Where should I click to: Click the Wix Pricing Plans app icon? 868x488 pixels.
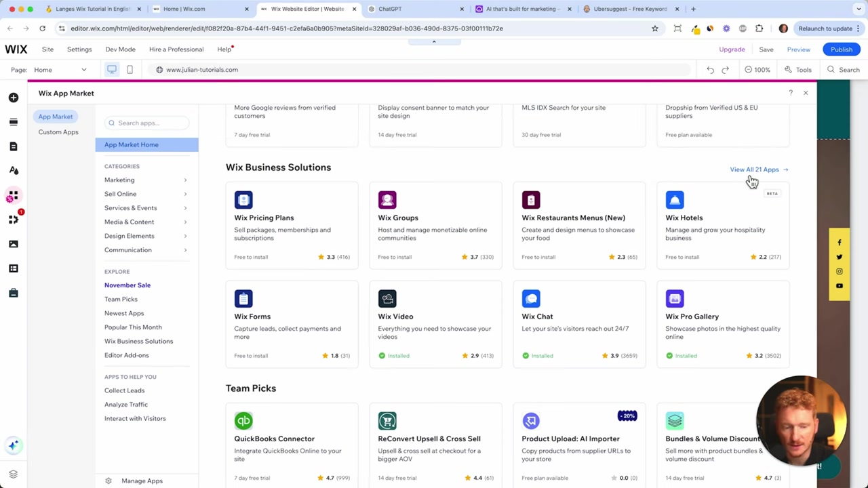click(x=243, y=200)
